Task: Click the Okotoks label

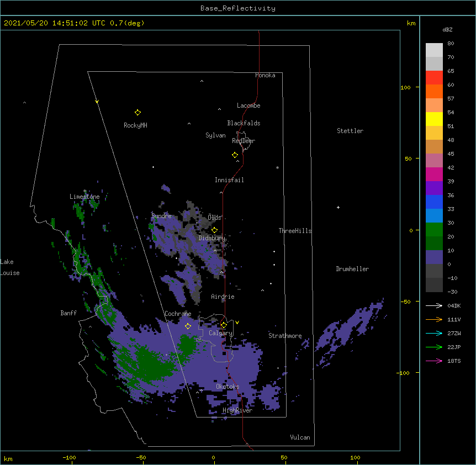Action: [228, 387]
